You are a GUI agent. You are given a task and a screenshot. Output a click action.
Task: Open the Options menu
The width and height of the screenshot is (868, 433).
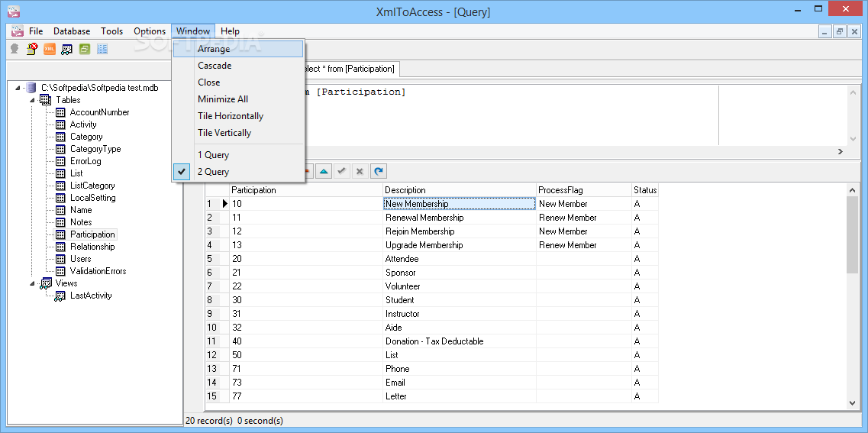click(150, 31)
